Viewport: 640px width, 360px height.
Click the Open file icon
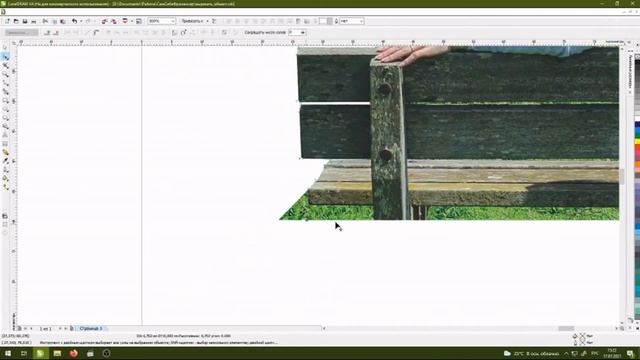[16, 21]
